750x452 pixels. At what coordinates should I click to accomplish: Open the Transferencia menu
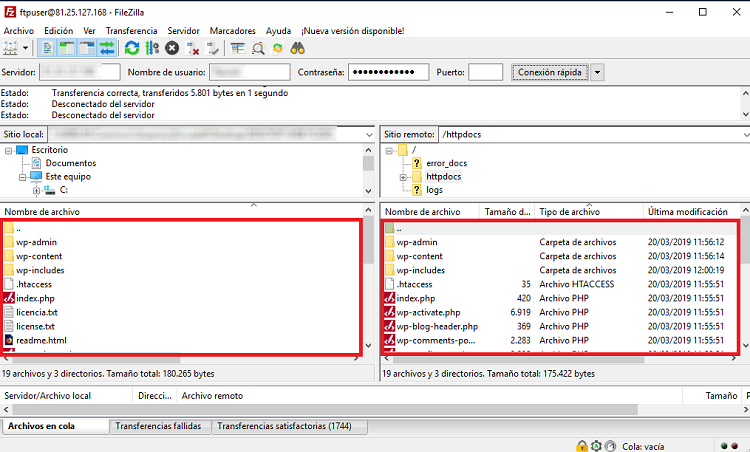[132, 31]
